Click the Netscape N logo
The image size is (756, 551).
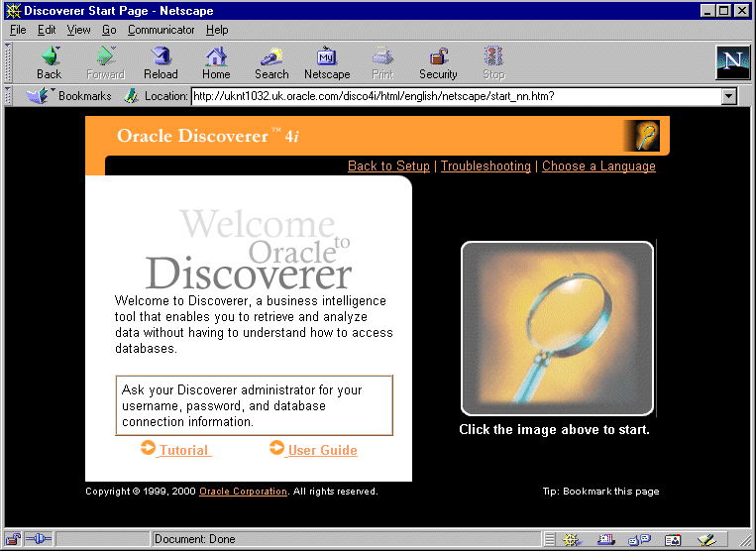point(732,62)
